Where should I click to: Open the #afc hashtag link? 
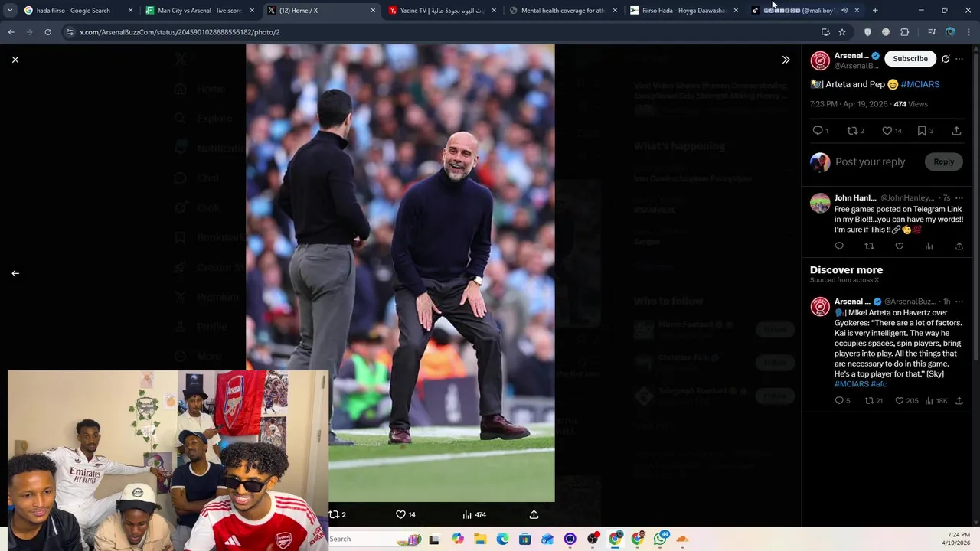(x=879, y=384)
